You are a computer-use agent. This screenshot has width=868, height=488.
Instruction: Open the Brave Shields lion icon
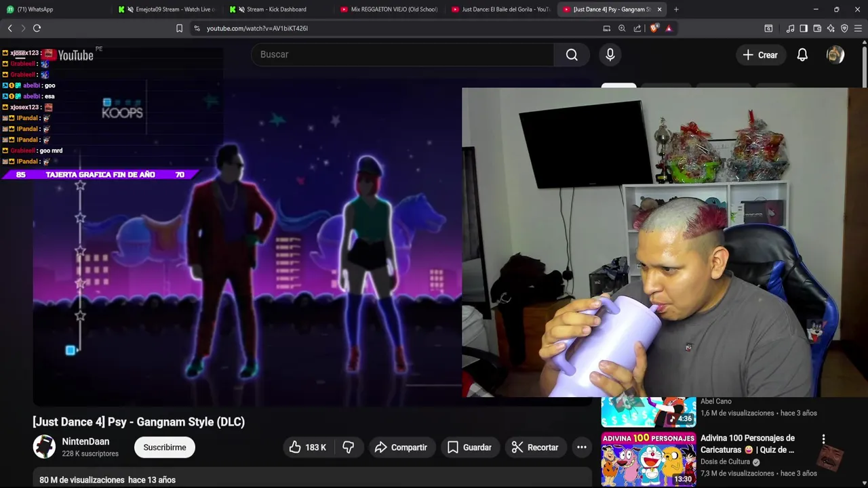[x=654, y=28]
